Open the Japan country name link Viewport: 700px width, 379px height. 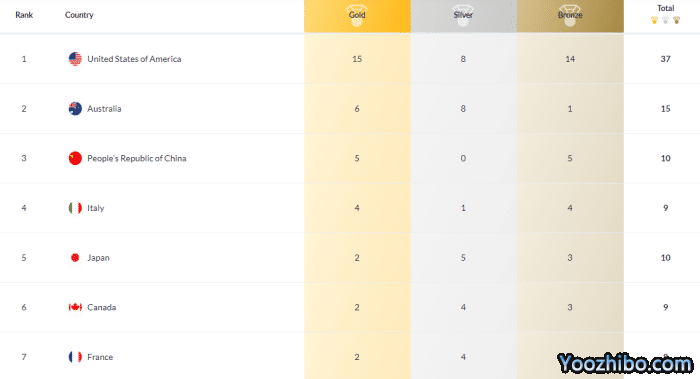coord(98,258)
